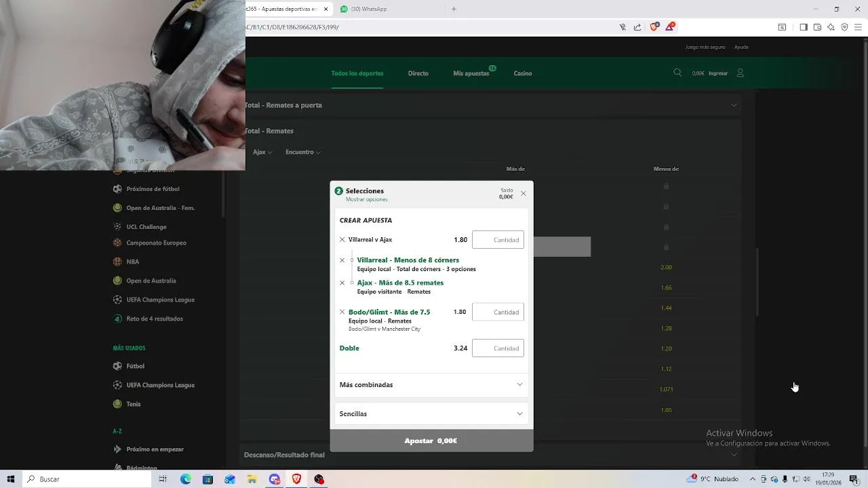Viewport: 868px width, 488px height.
Task: Open the Brave Wallet icon
Action: click(x=817, y=27)
